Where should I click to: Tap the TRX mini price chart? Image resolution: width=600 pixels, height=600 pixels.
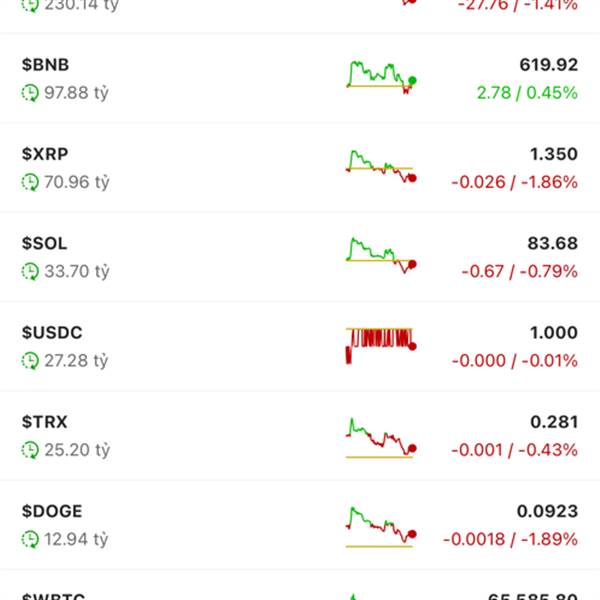(380, 437)
